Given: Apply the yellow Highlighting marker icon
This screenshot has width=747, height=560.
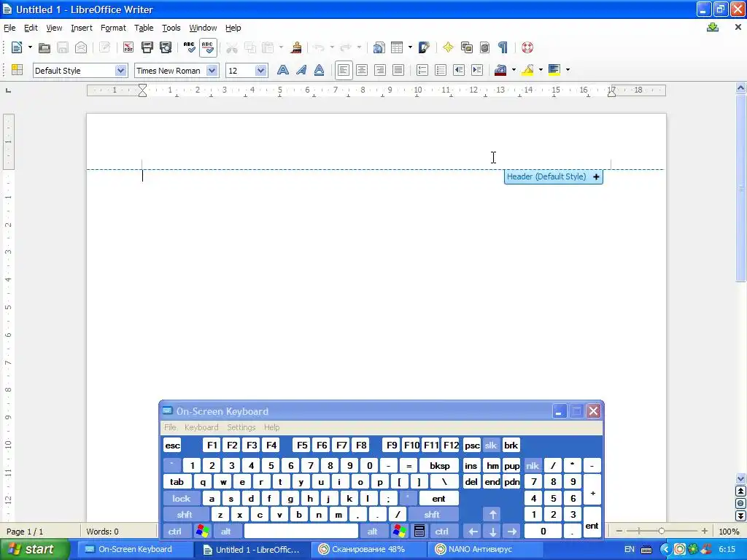Looking at the screenshot, I should click(x=527, y=71).
